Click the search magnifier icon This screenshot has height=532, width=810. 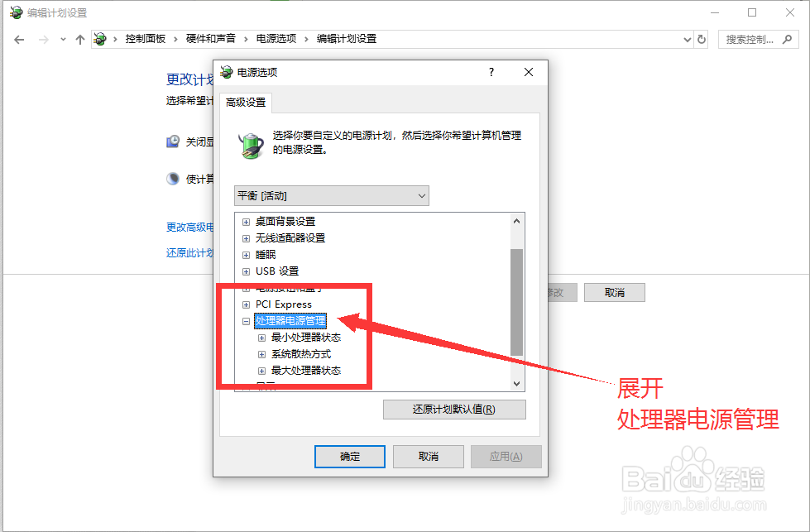[788, 39]
